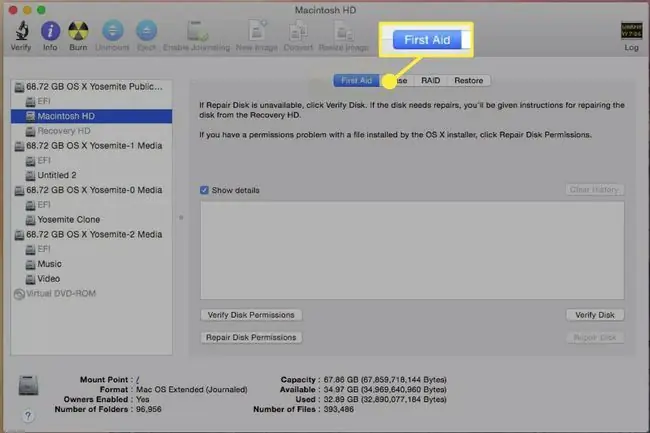Click the volume icon beside Video
The width and height of the screenshot is (650, 433).
[x=30, y=279]
